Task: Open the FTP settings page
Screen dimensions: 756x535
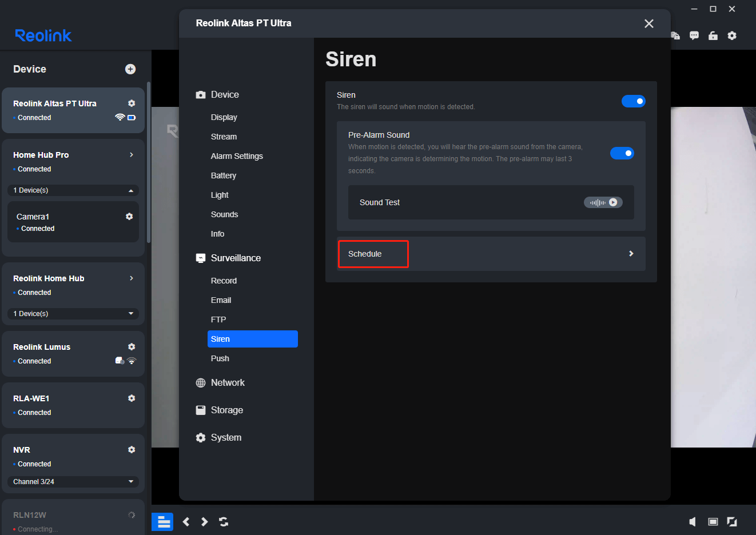Action: point(218,320)
